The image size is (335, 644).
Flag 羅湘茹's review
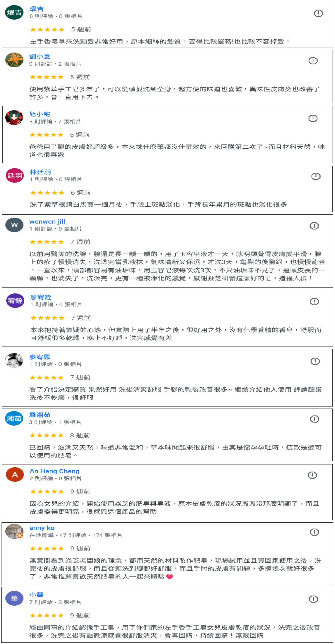(314, 419)
